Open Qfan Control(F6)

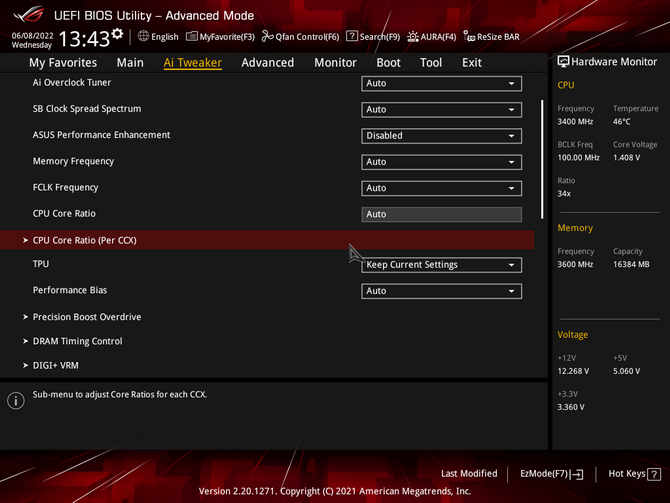(300, 37)
